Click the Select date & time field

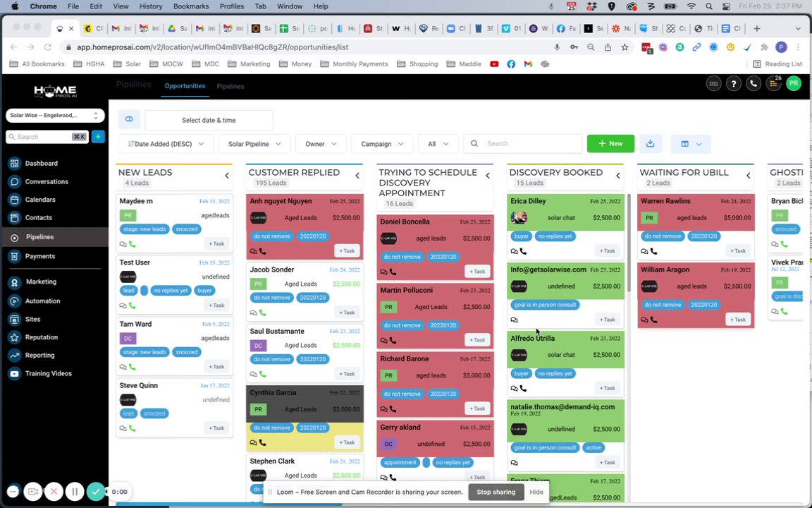point(209,120)
